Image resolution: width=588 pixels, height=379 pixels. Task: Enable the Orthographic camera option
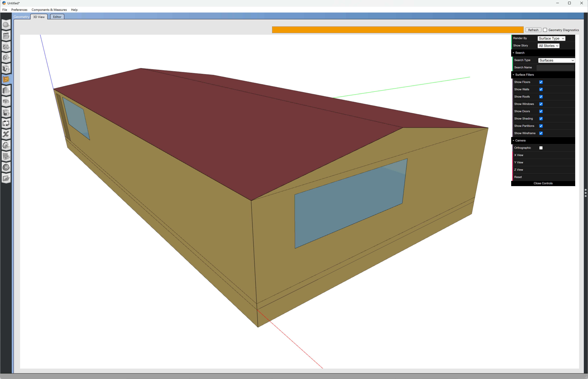(541, 148)
